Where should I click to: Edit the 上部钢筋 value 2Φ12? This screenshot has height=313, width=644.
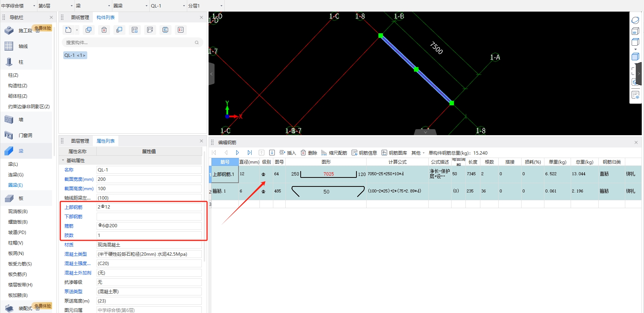pyautogui.click(x=149, y=207)
